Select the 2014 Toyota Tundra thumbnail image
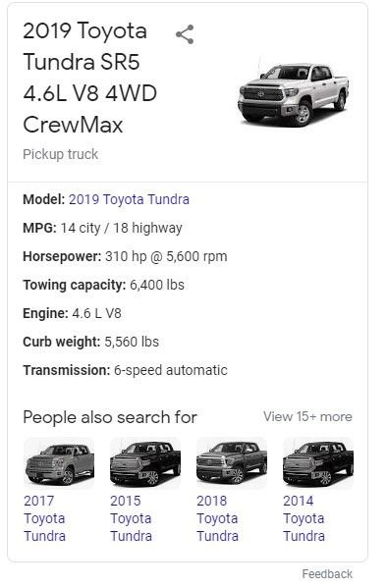Viewport: 388px width, 588px height. (x=318, y=462)
